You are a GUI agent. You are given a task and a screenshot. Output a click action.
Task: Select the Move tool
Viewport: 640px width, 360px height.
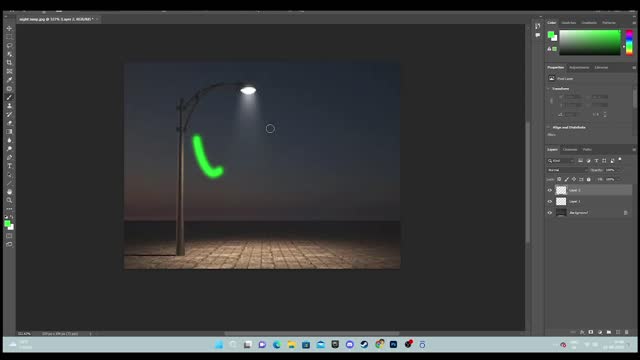[x=9, y=28]
